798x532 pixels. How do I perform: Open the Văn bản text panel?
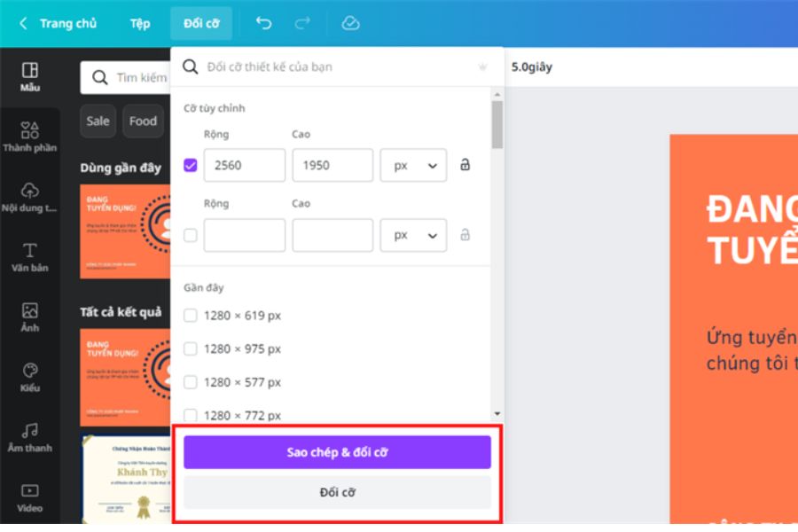click(x=29, y=257)
